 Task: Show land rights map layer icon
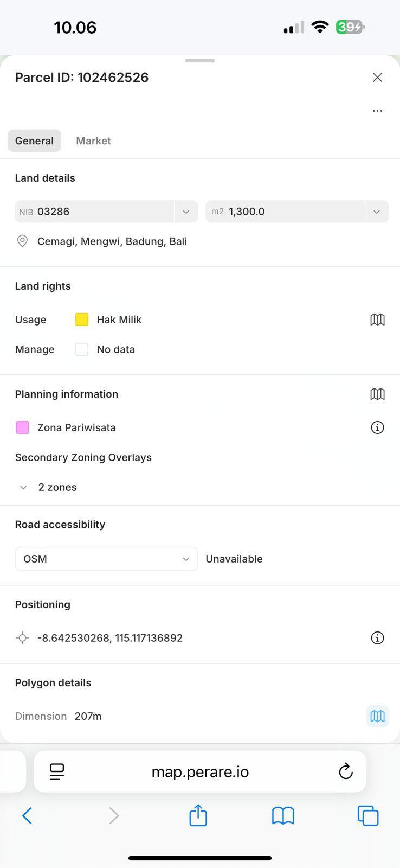(x=377, y=320)
